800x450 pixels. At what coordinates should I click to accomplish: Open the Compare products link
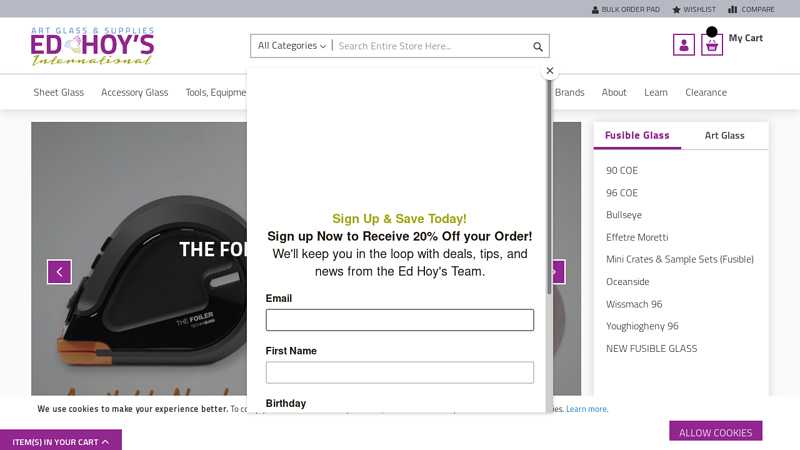(x=751, y=9)
